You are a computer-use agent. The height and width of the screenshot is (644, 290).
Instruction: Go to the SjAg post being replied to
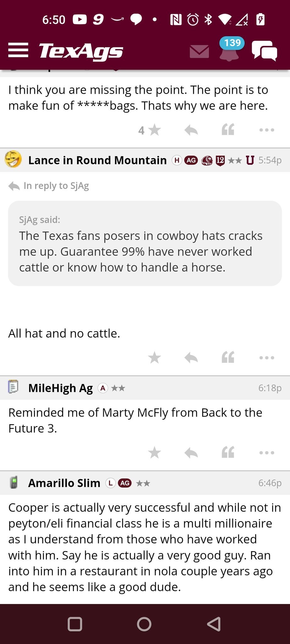pos(56,186)
